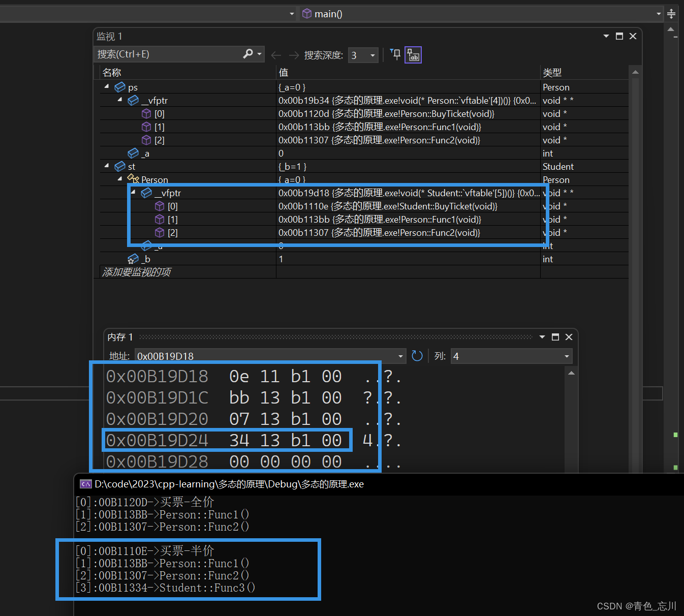Select value of ps vfptr 0x00b19b34
The image size is (684, 616).
[x=407, y=101]
